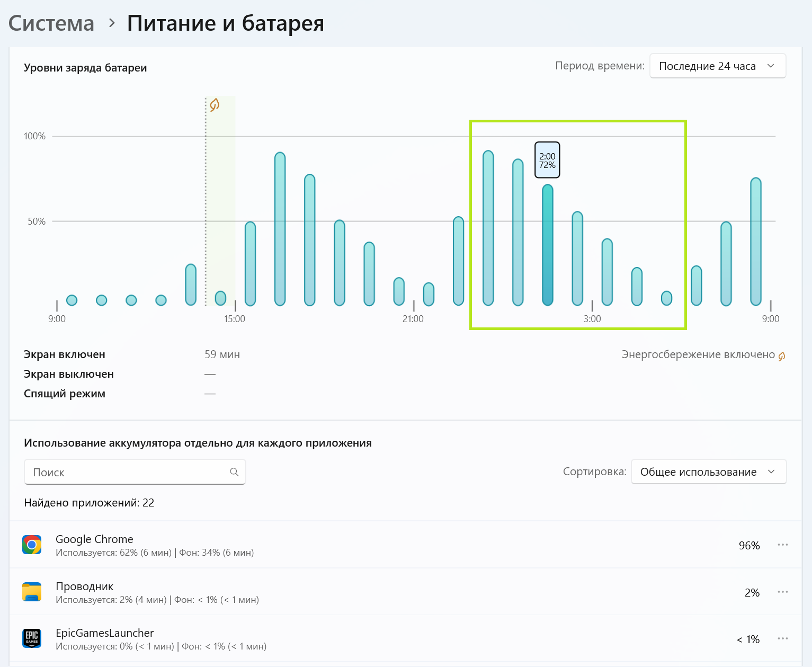Click the Уровни заряда батареи heading
The height and width of the screenshot is (667, 812).
85,68
